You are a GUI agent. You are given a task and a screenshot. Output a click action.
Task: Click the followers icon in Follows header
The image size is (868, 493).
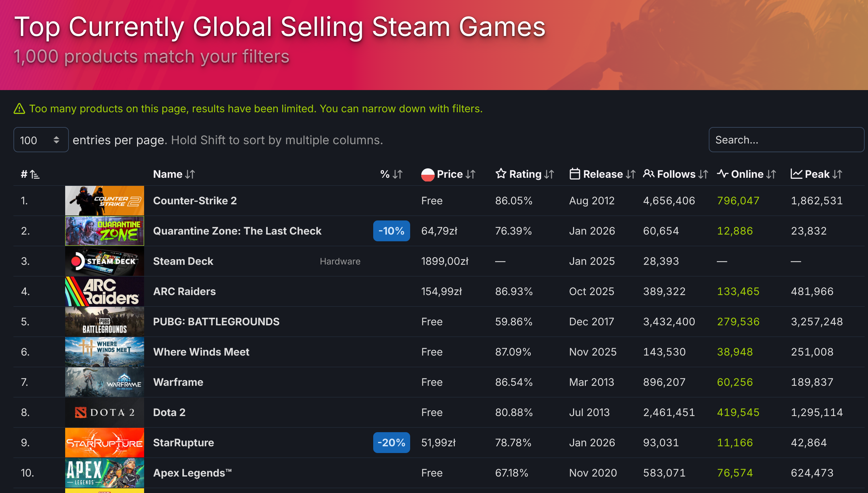point(649,174)
